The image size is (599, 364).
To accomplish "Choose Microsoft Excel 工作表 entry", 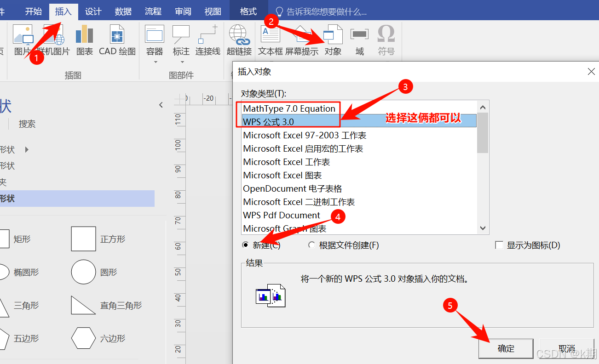I will [x=359, y=162].
